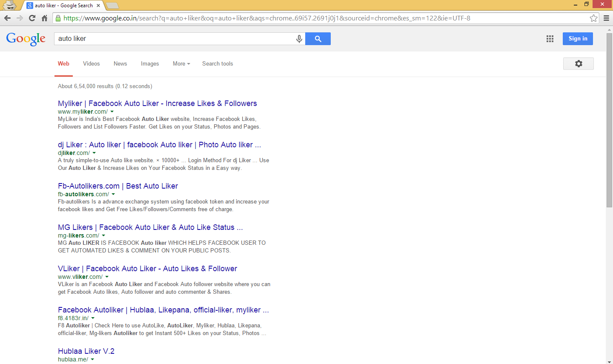Screen dimensions: 613x364
Task: Open the dropdown next to hublaa.me
Action: point(92,360)
